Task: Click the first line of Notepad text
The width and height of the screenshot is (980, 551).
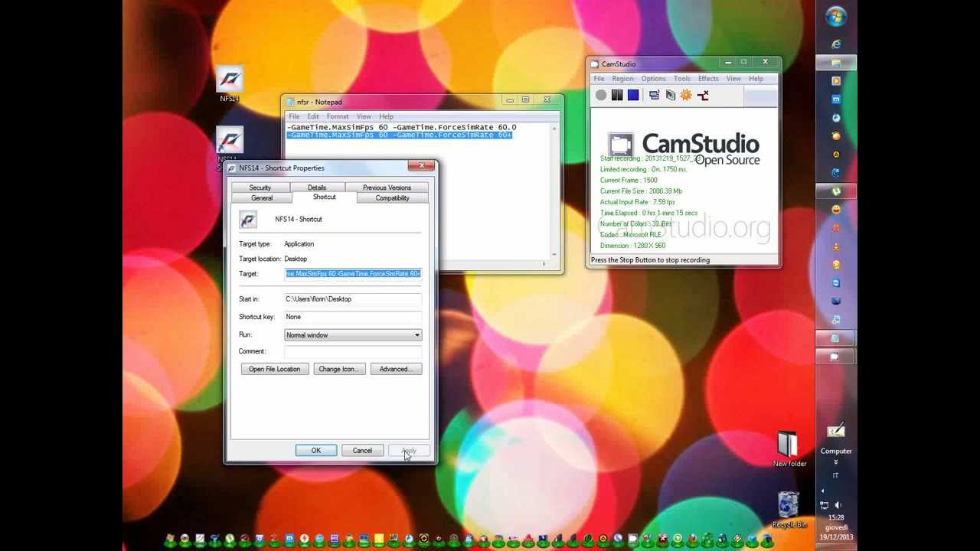Action: pyautogui.click(x=401, y=127)
